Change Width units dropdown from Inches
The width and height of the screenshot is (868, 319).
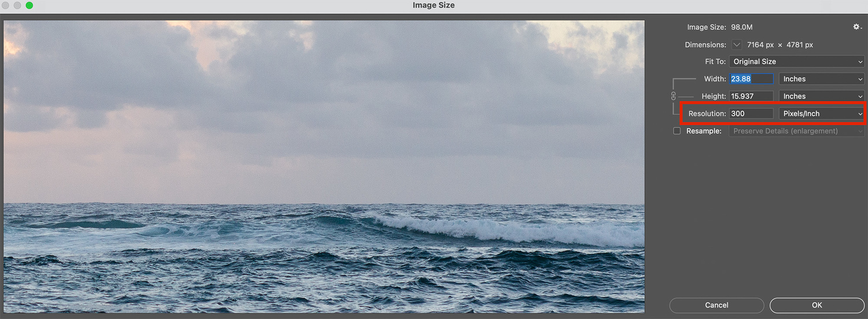click(x=822, y=79)
